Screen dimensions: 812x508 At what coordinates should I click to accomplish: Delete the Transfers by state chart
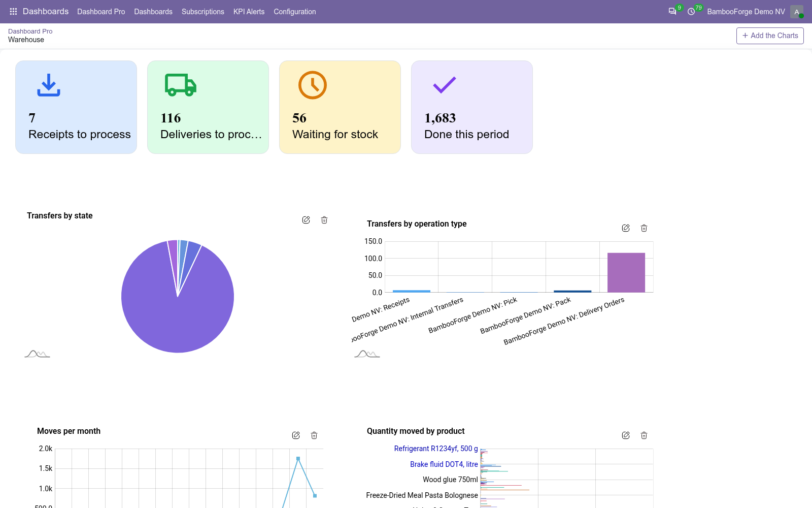pos(324,220)
